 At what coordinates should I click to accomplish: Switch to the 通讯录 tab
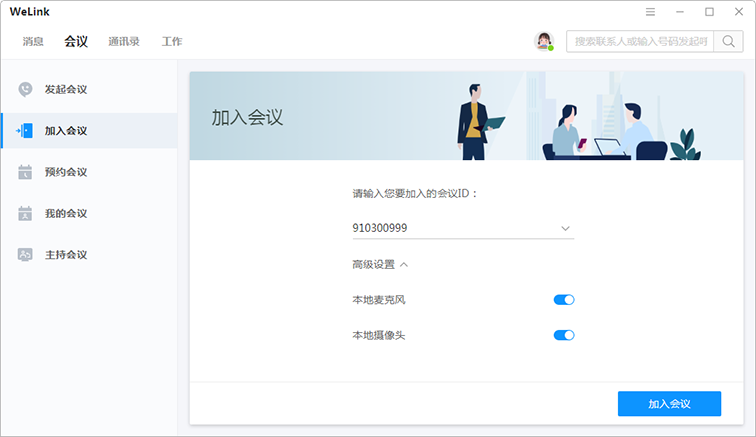pyautogui.click(x=124, y=41)
